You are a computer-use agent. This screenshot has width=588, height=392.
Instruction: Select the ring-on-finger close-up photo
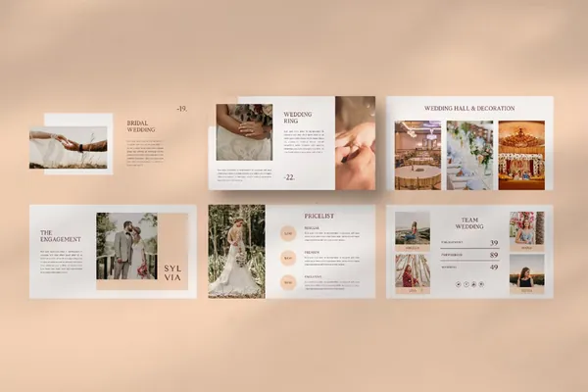click(x=355, y=142)
